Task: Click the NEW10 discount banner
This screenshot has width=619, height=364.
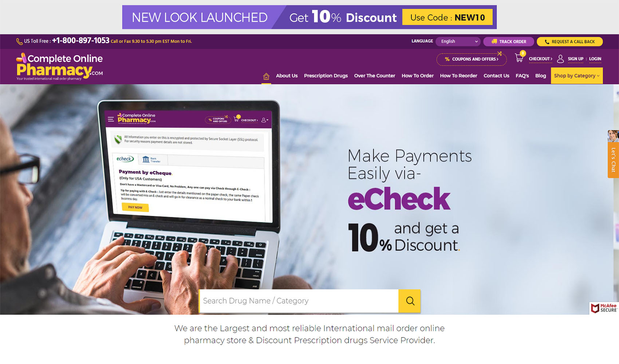Action: [309, 17]
